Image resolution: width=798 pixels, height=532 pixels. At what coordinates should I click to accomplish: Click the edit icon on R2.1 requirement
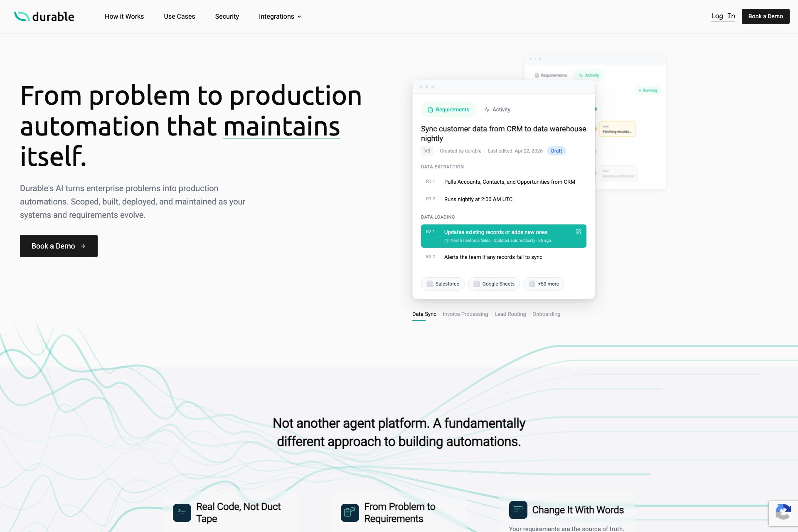coord(578,232)
